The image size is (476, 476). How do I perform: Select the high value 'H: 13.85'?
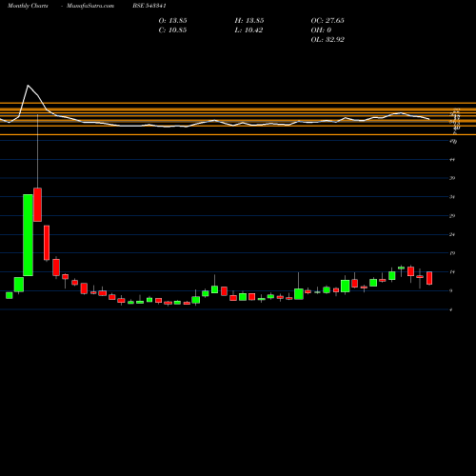pyautogui.click(x=249, y=21)
